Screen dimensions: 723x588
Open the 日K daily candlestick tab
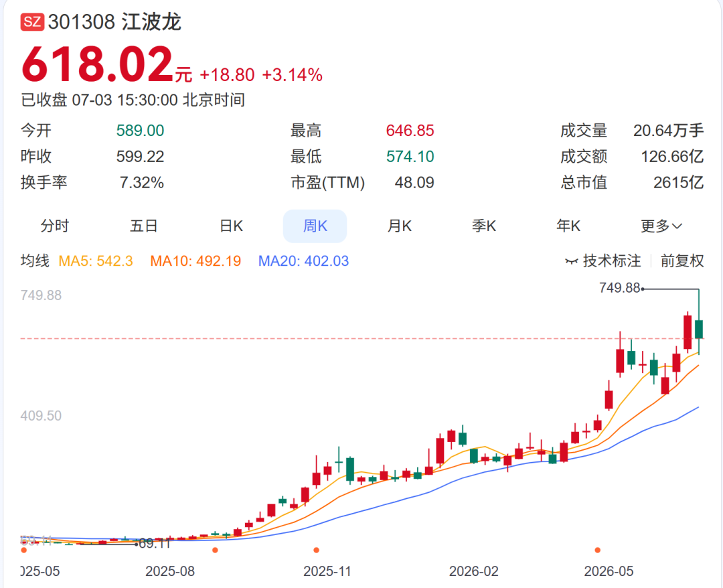231,226
